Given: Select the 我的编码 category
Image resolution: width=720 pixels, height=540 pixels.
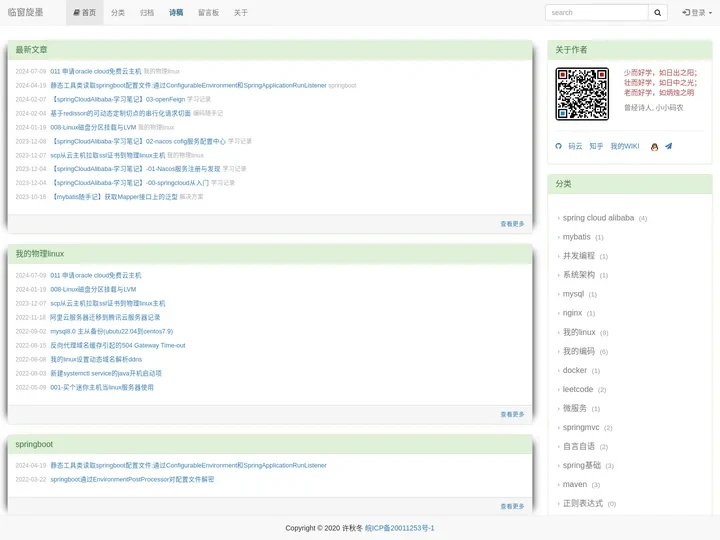Looking at the screenshot, I should (579, 351).
